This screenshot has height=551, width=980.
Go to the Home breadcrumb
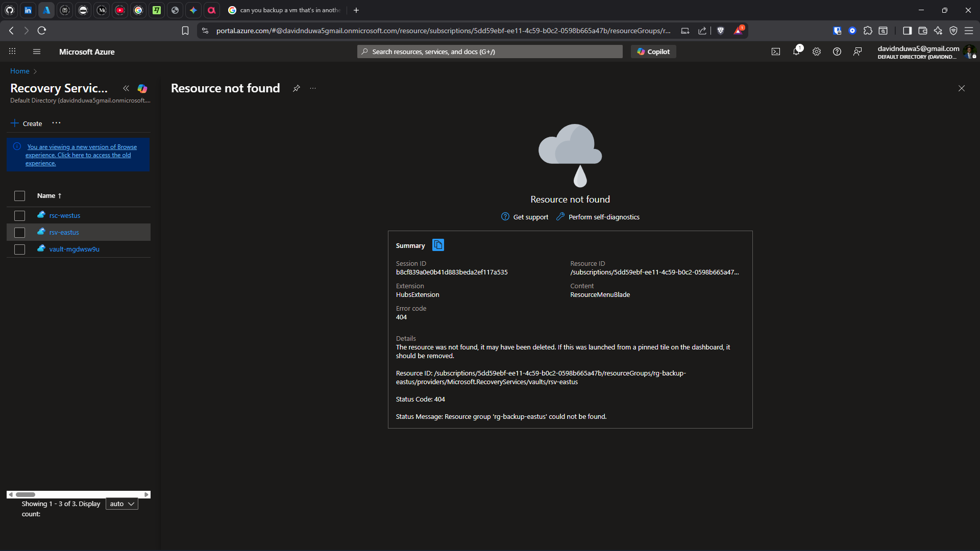(x=20, y=71)
